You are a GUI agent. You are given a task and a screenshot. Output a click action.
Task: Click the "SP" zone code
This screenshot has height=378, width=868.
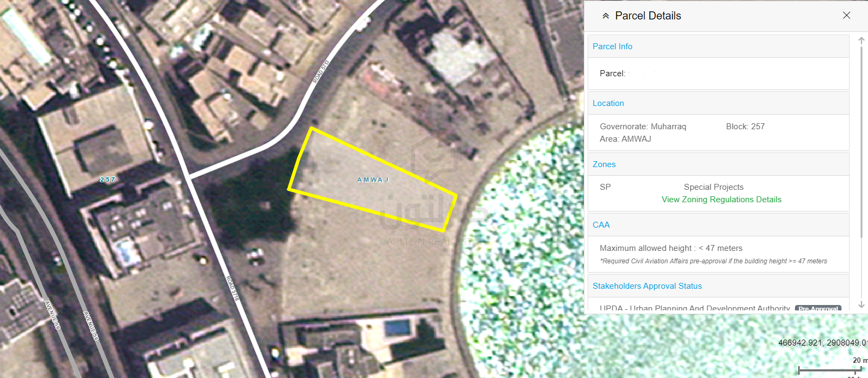point(605,187)
